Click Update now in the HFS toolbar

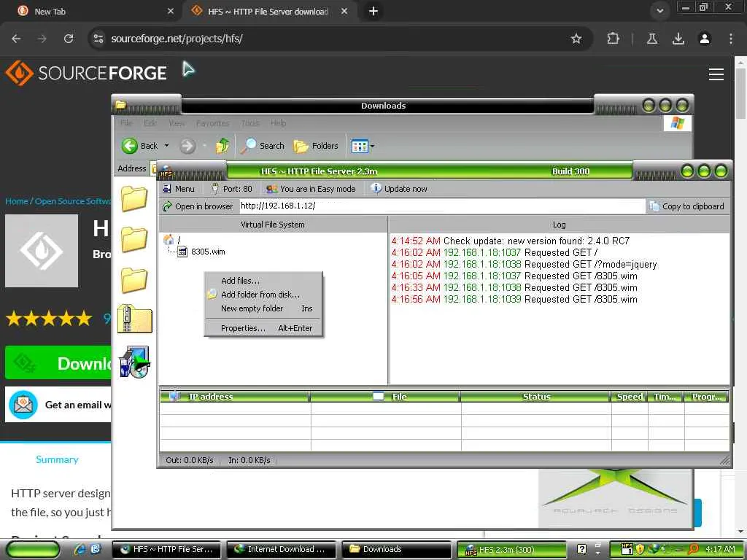point(399,189)
